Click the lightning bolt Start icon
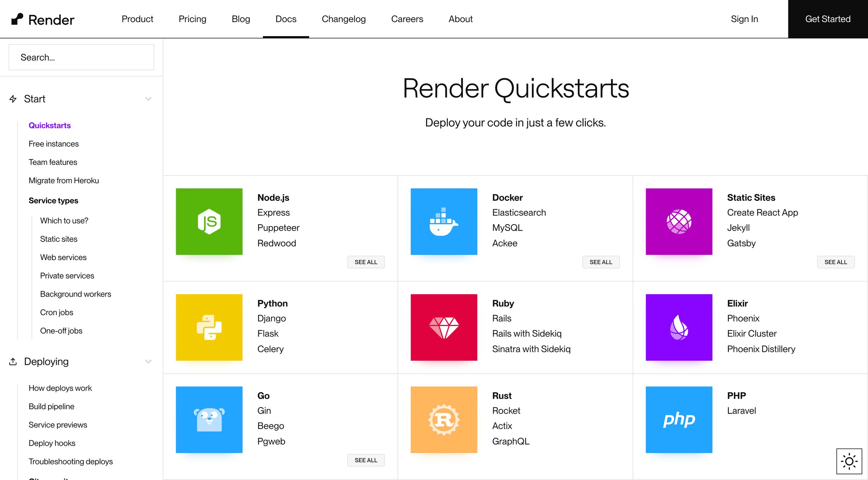The height and width of the screenshot is (480, 868). [x=13, y=99]
